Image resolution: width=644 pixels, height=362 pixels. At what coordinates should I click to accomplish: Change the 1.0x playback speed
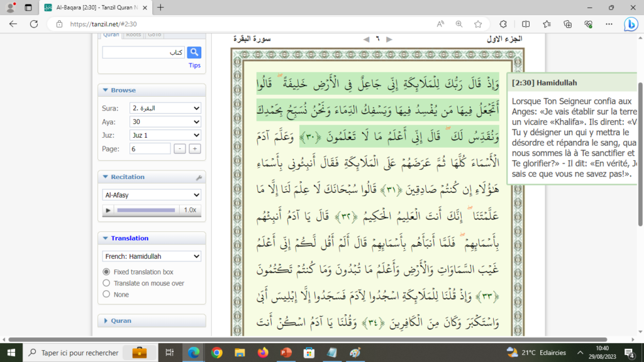pos(190,210)
